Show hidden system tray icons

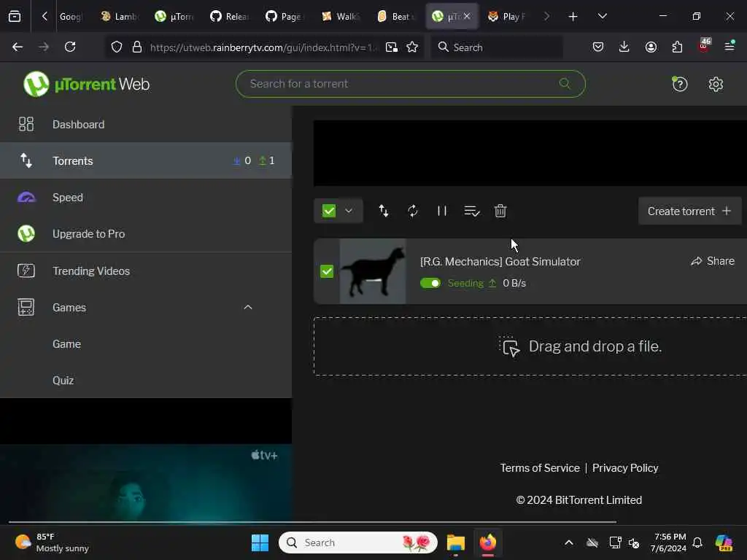(569, 542)
